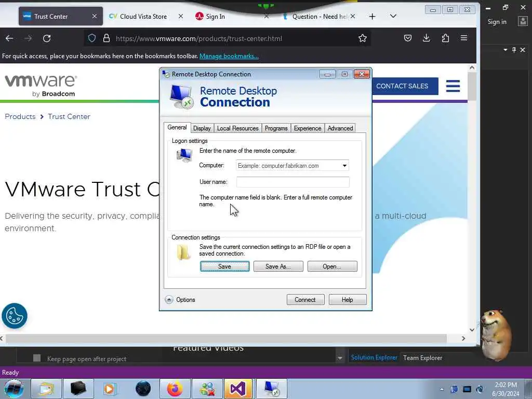Expand dropdown arrow beside Solution Explorer
The height and width of the screenshot is (399, 532).
pos(339,358)
